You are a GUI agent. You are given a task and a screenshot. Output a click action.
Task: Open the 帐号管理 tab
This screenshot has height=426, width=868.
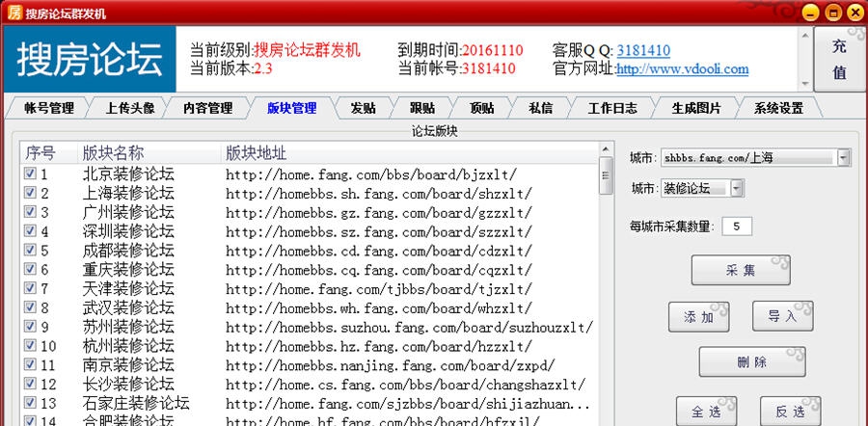(49, 108)
